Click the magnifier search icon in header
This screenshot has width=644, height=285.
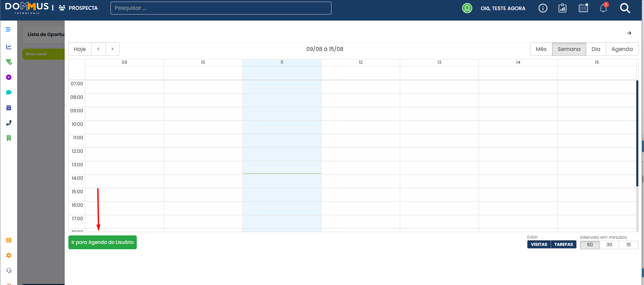(625, 8)
